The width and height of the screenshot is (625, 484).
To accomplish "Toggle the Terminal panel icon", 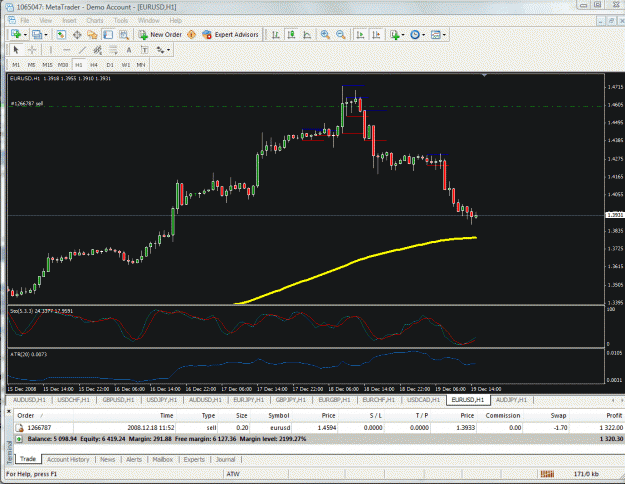I will (108, 35).
